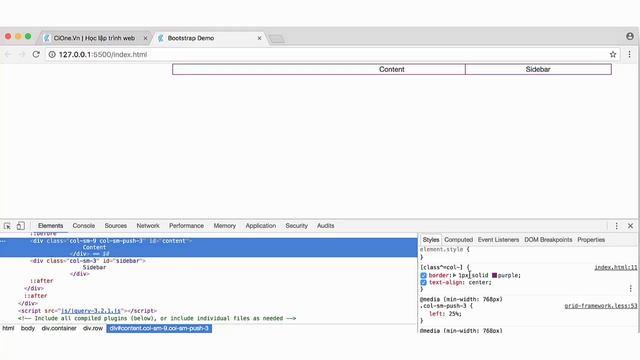View site info icon in address bar
Image resolution: width=640 pixels, height=360 pixels.
point(52,54)
